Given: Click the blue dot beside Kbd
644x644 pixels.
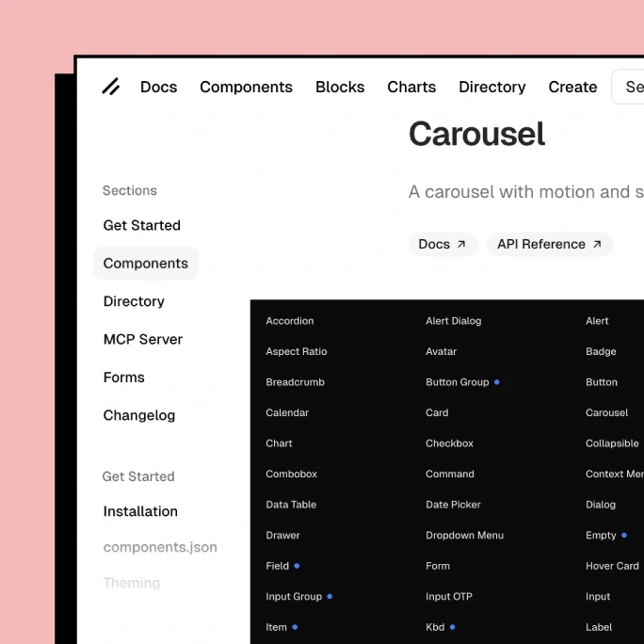Looking at the screenshot, I should (452, 627).
